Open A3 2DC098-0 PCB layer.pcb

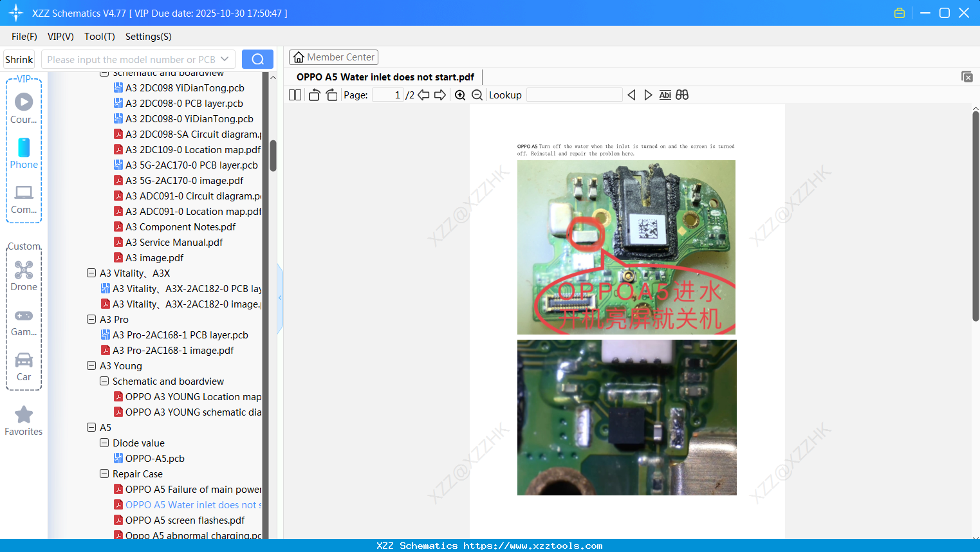coord(184,103)
